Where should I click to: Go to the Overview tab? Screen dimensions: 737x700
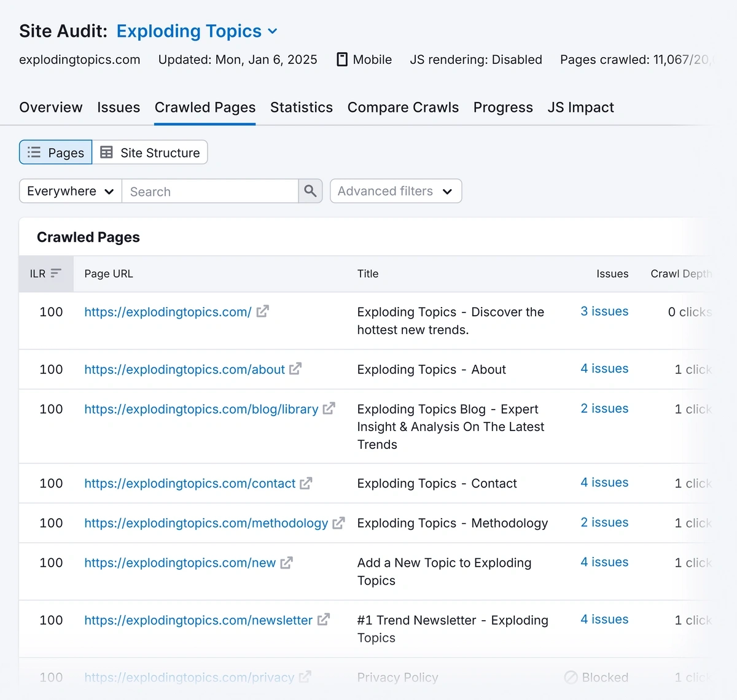(50, 107)
